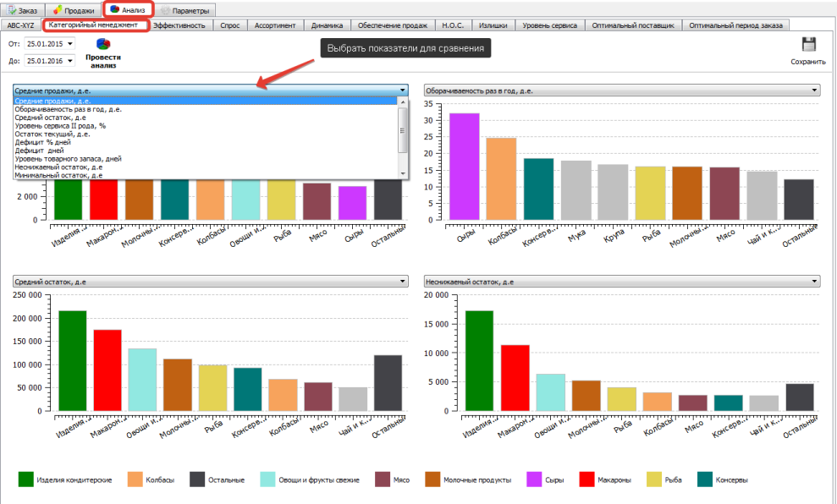This screenshot has width=837, height=504.
Task: Switch to the Эффективность tab
Action: pyautogui.click(x=179, y=25)
